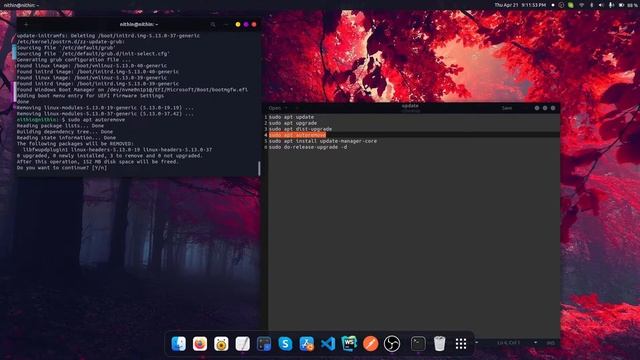Image resolution: width=640 pixels, height=360 pixels.
Task: Click the yellow minimize dot on terminal
Action: [x=238, y=24]
